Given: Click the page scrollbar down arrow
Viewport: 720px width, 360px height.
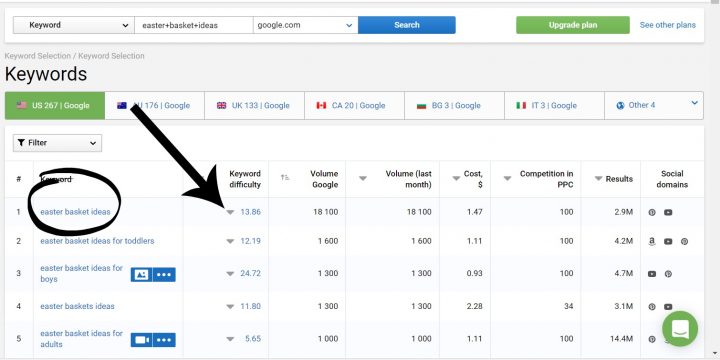Looking at the screenshot, I should (715, 354).
